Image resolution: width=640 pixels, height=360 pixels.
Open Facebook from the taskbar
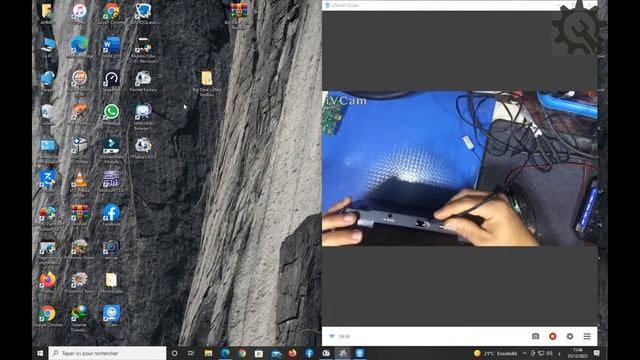pos(309,353)
